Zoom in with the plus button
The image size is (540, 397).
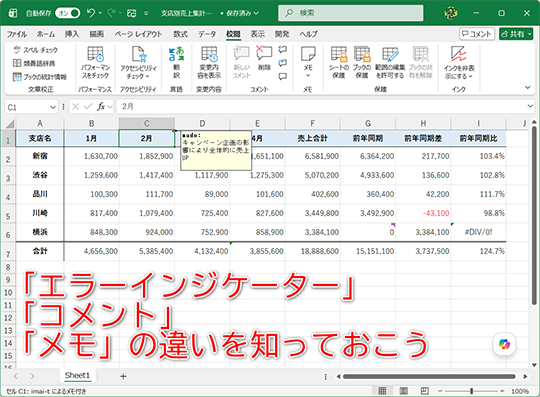coord(502,391)
